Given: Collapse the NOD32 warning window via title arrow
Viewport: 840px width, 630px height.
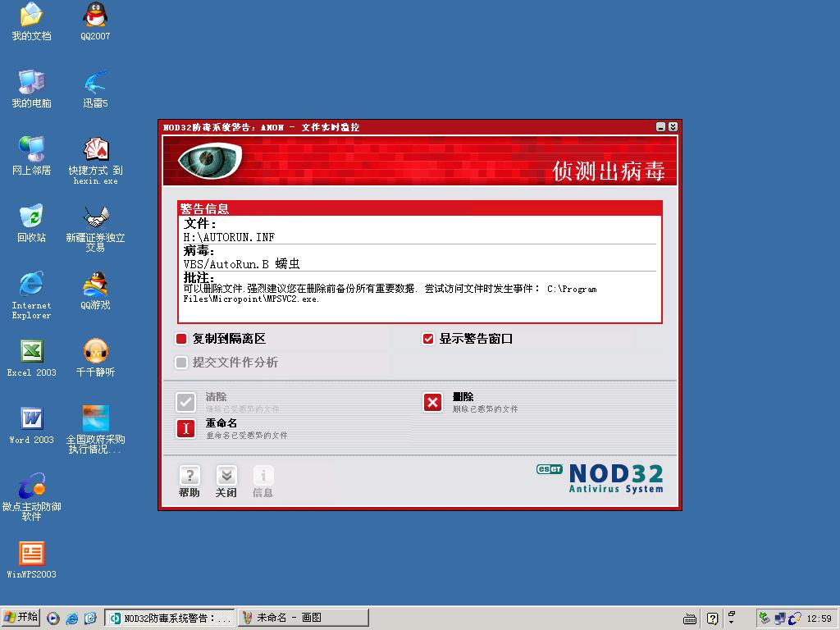Looking at the screenshot, I should coord(673,127).
